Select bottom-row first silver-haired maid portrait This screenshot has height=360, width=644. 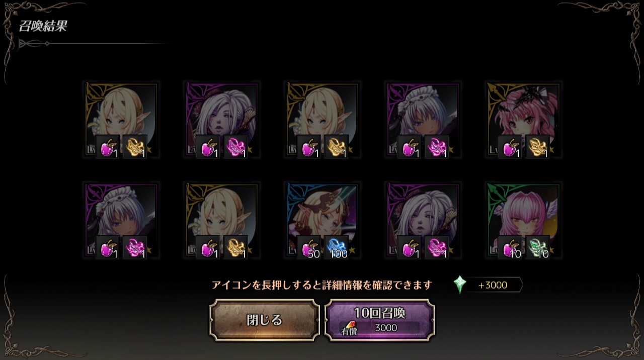(121, 220)
